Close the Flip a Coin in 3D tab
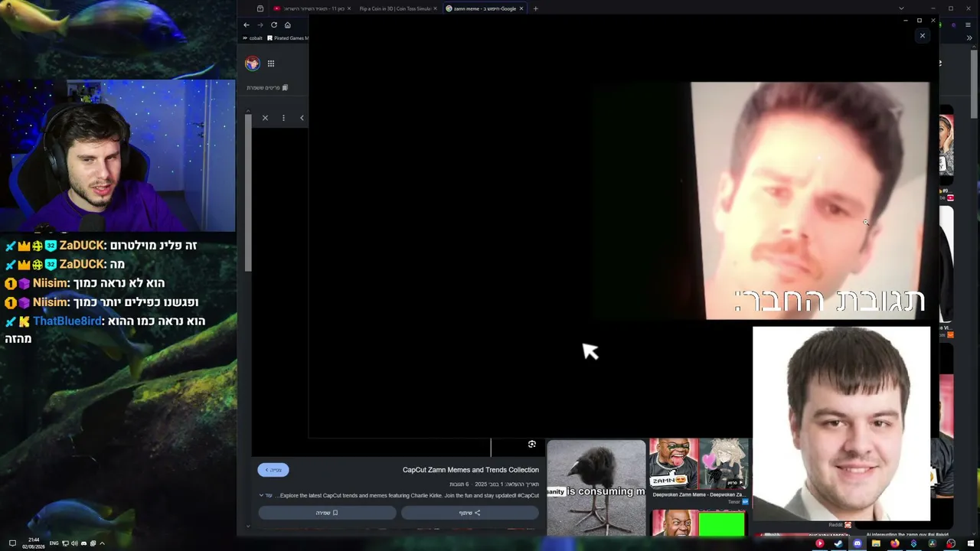 (436, 8)
